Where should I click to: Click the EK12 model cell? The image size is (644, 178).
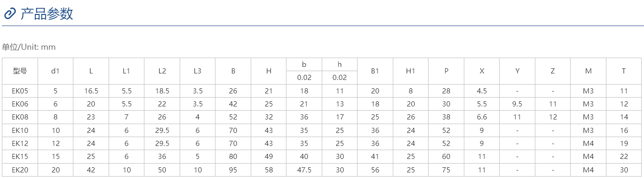tap(20, 144)
